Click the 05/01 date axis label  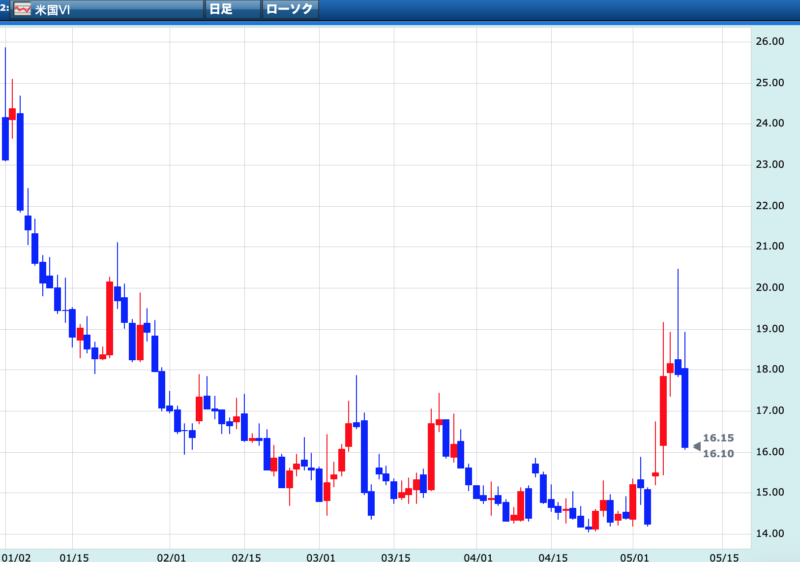(634, 557)
